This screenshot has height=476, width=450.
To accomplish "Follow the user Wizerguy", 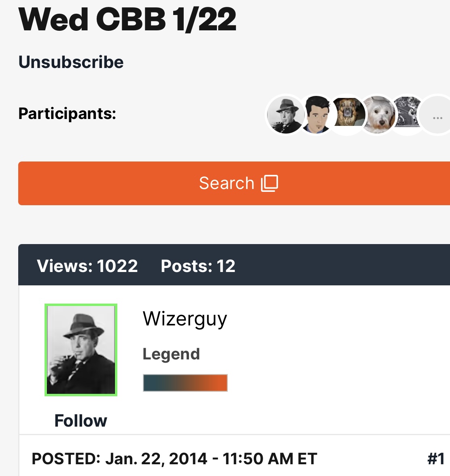I will [81, 421].
